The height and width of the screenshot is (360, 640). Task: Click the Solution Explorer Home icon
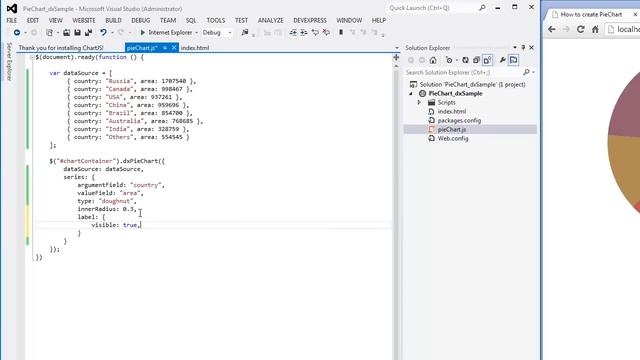(433, 60)
